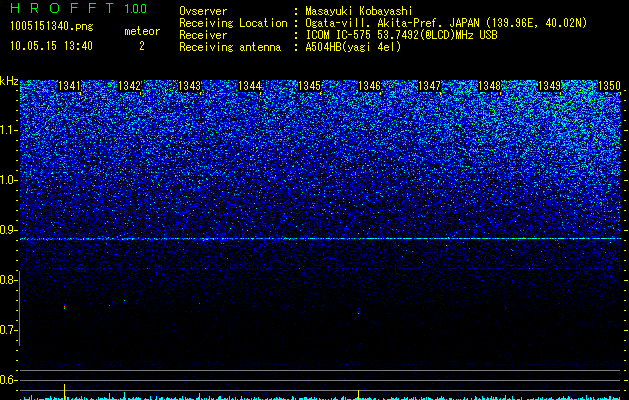Click the yellow level spike below 1346
Viewport: 629px width, 400px height.
point(358,394)
